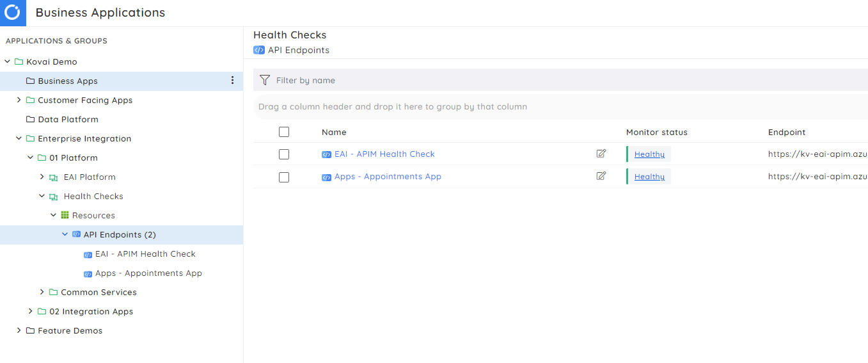The width and height of the screenshot is (868, 363).
Task: Click the filter funnel icon
Action: pos(265,80)
